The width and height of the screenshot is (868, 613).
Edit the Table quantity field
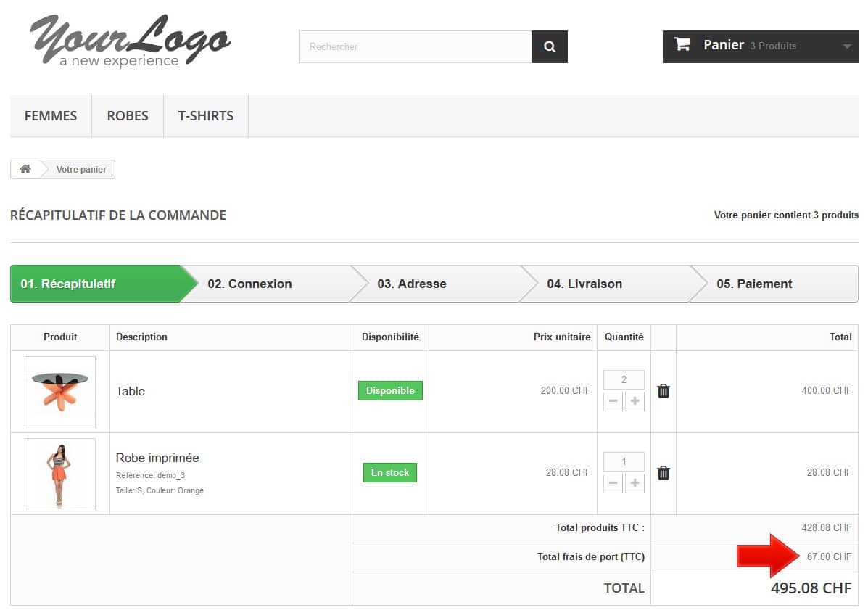[x=624, y=379]
